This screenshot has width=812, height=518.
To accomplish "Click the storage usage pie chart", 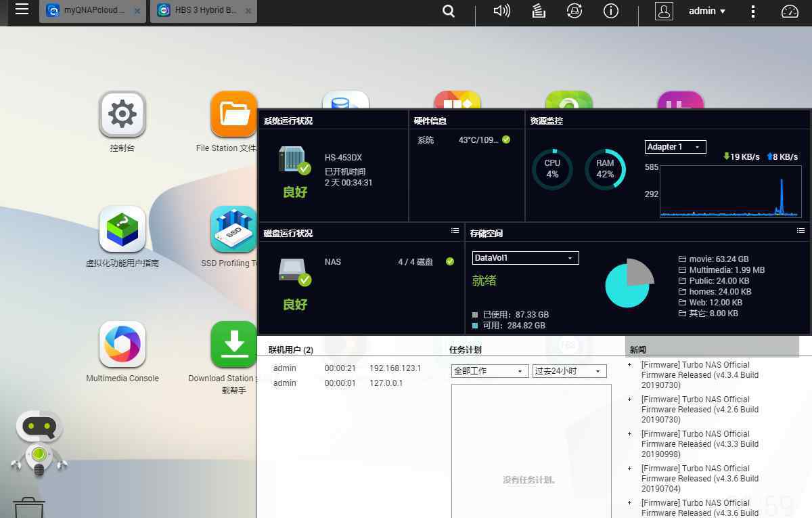I will pyautogui.click(x=629, y=283).
